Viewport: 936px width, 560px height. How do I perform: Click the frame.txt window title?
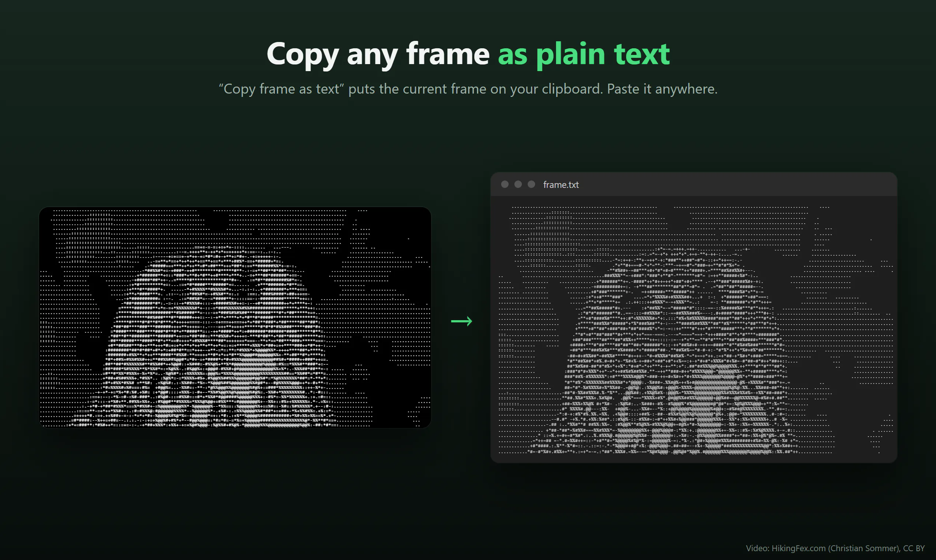pyautogui.click(x=561, y=185)
